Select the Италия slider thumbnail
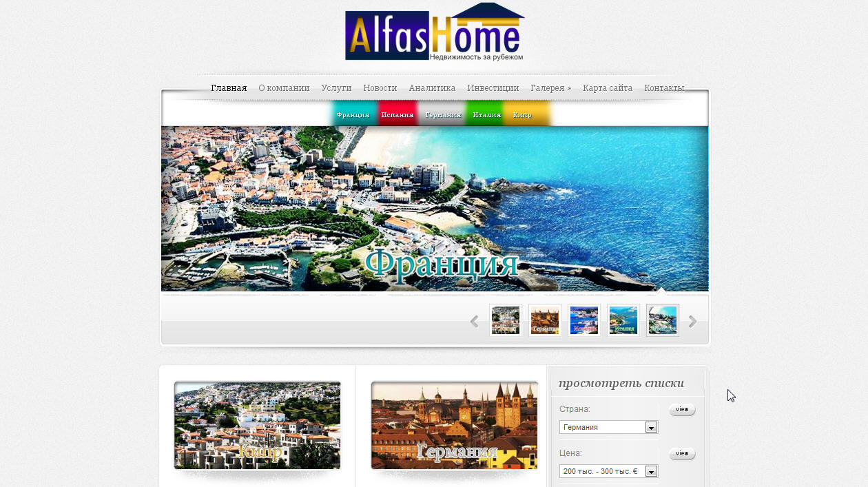Viewport: 868px width, 487px height. click(x=623, y=320)
